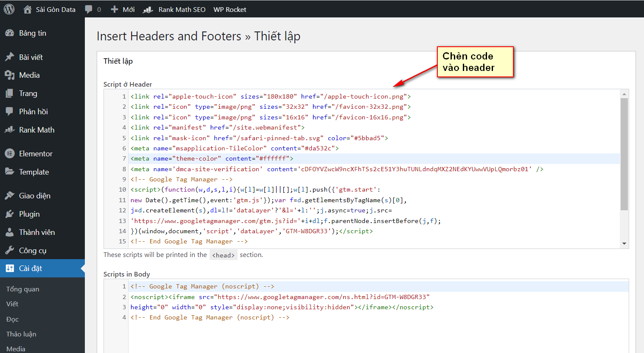Click 'End Google Tag Manager (noscript)' comment line
This screenshot has height=353, width=644.
[210, 317]
